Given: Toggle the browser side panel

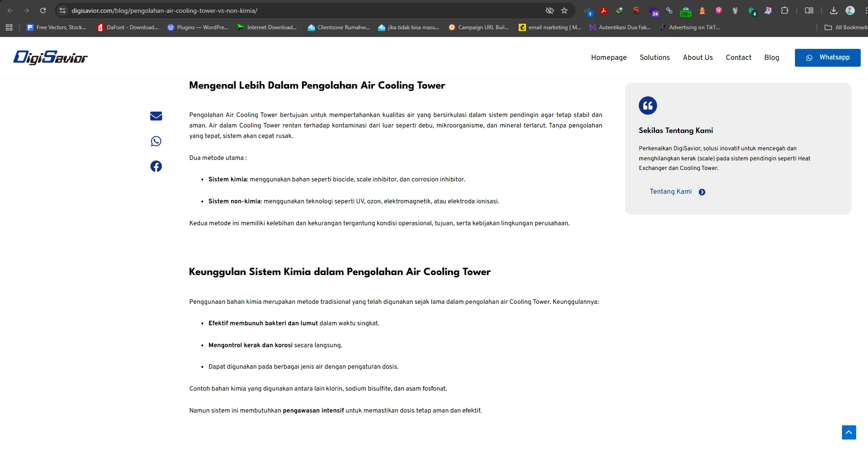Looking at the screenshot, I should pyautogui.click(x=809, y=11).
